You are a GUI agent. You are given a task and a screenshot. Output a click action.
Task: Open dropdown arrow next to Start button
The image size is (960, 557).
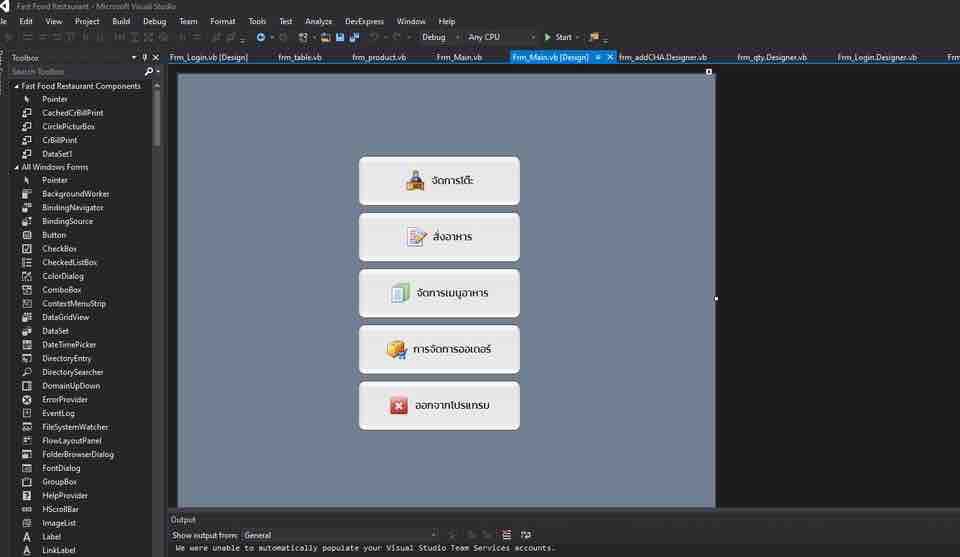pyautogui.click(x=577, y=37)
